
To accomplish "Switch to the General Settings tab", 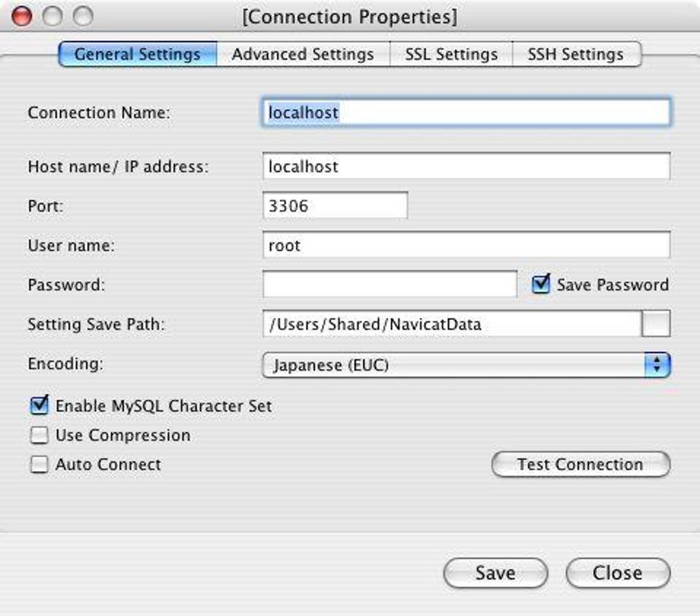I will [x=137, y=54].
